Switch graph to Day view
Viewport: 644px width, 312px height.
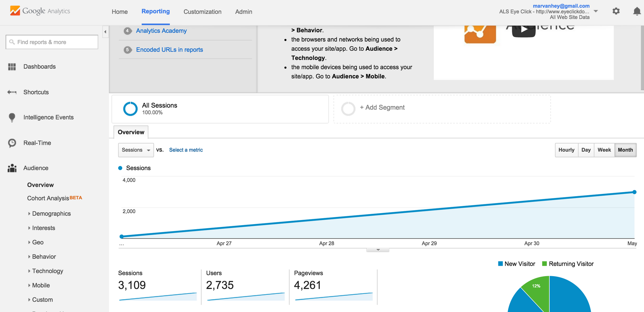(586, 150)
